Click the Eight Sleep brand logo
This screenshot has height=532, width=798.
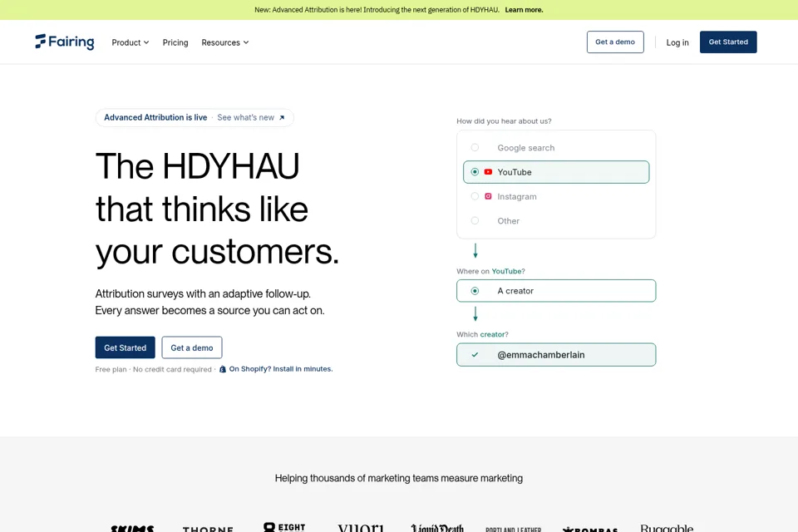(284, 527)
